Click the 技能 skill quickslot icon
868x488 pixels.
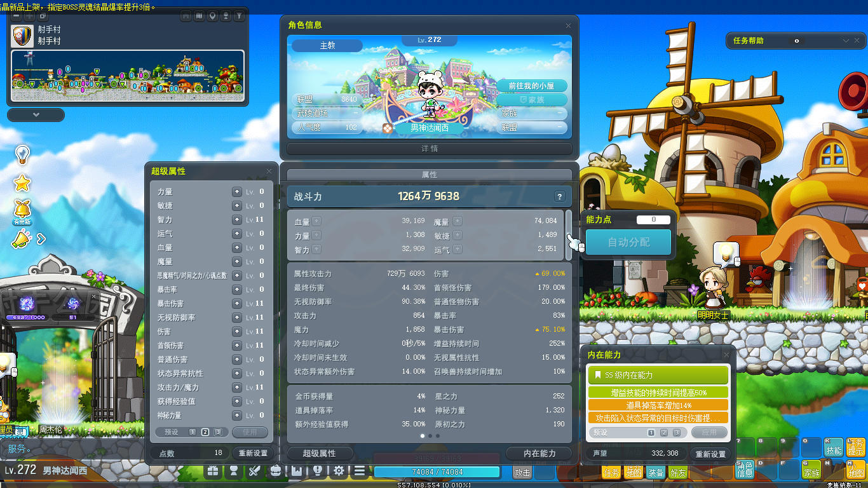tap(833, 447)
